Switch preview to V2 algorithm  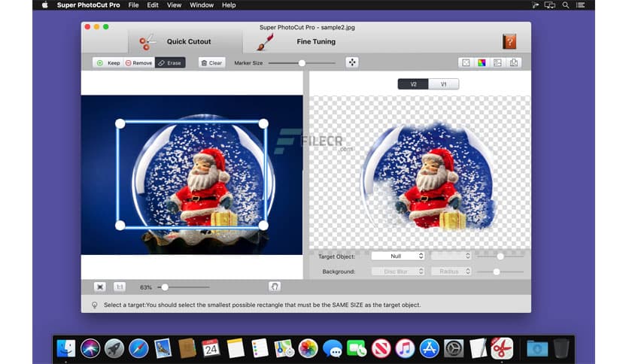[413, 84]
